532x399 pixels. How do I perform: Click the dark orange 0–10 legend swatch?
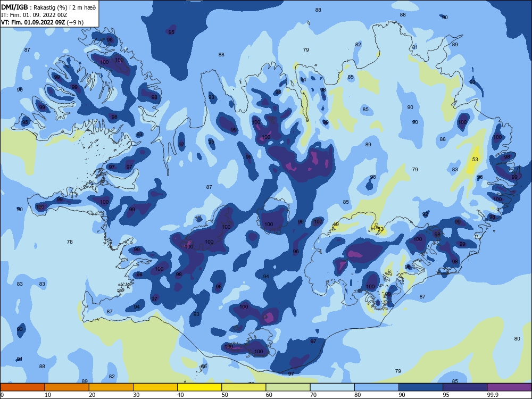(22, 387)
